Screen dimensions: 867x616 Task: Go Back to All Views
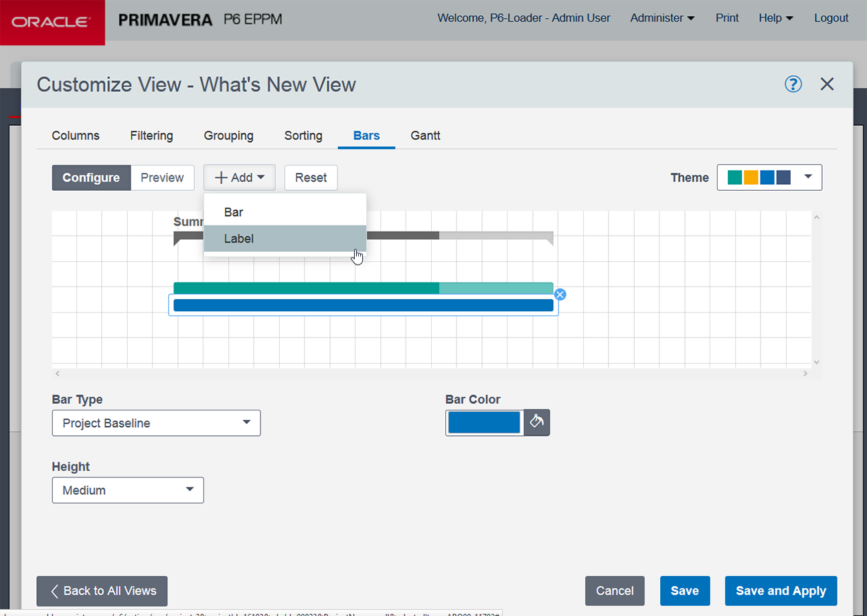pos(102,591)
